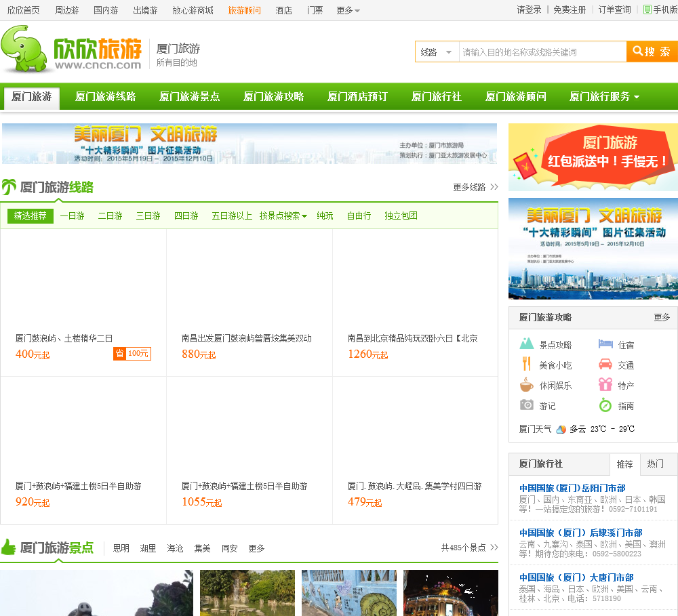Expand the 厦门旅行服务 nav dropdown
Image resolution: width=678 pixels, height=616 pixels.
click(x=604, y=96)
